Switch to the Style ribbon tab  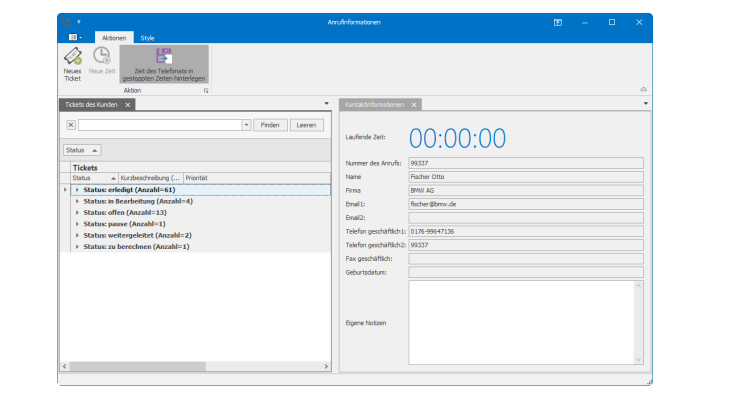pyautogui.click(x=147, y=37)
